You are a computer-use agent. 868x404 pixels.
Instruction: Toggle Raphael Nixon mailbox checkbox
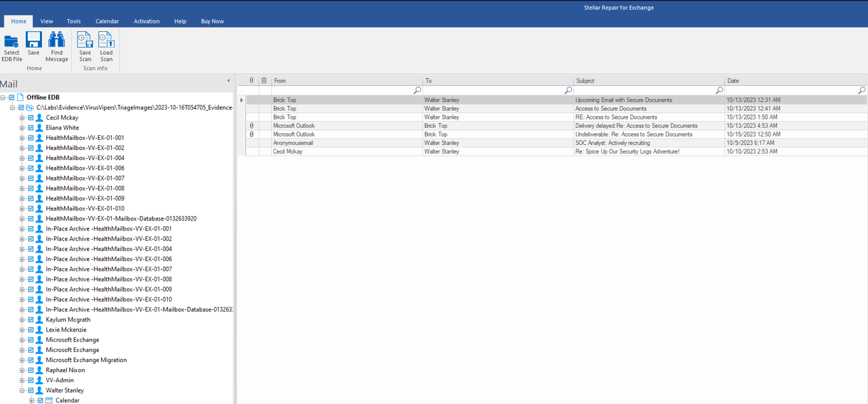(31, 370)
